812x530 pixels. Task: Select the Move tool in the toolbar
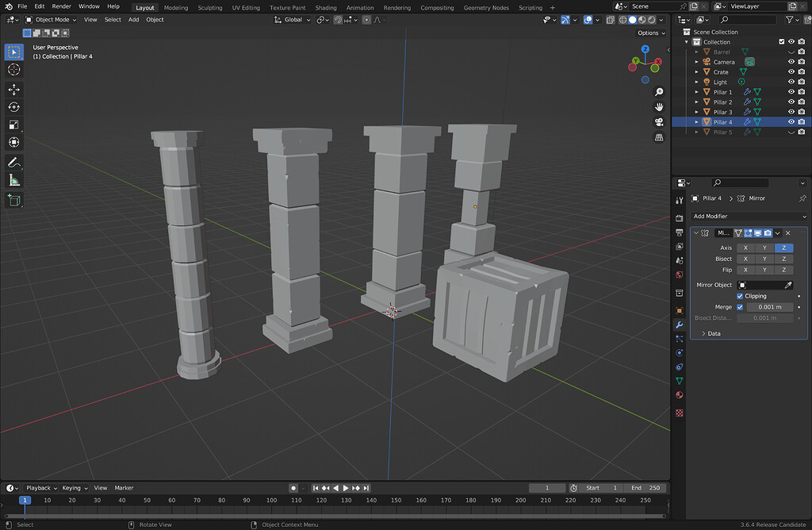pyautogui.click(x=13, y=89)
